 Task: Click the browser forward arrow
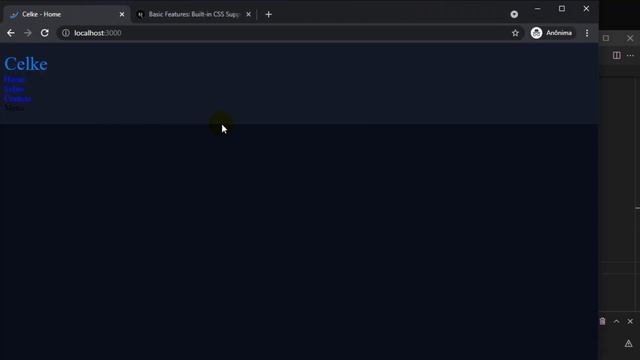28,33
